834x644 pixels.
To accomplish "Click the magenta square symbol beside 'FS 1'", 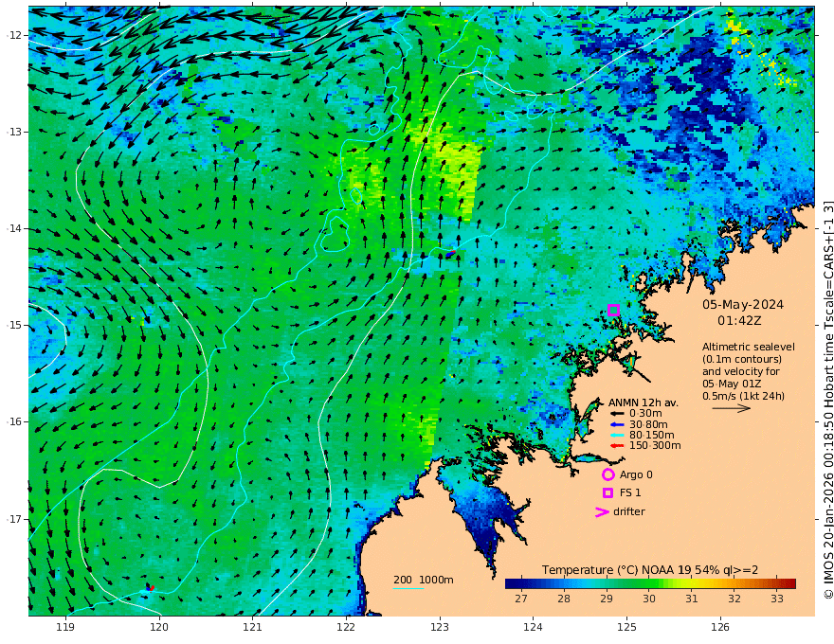I will (607, 493).
